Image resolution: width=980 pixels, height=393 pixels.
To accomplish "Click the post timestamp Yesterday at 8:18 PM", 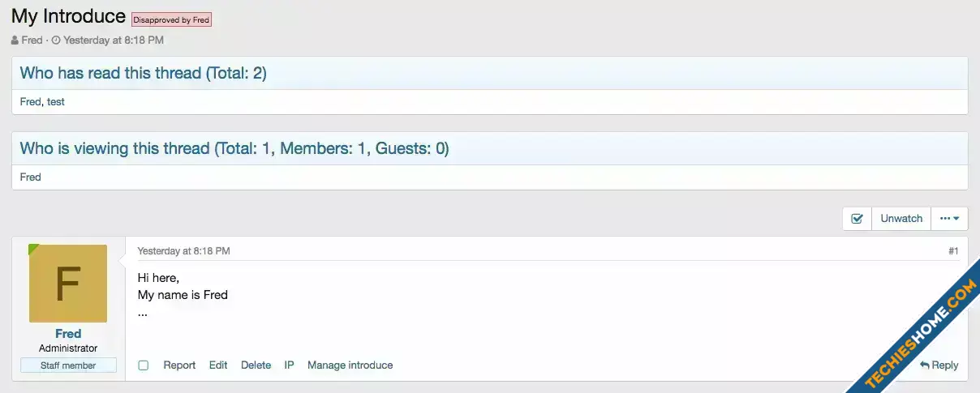I will [183, 251].
